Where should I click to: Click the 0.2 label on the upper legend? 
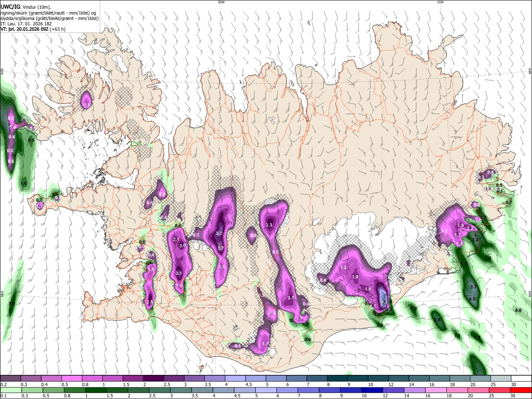pyautogui.click(x=3, y=384)
